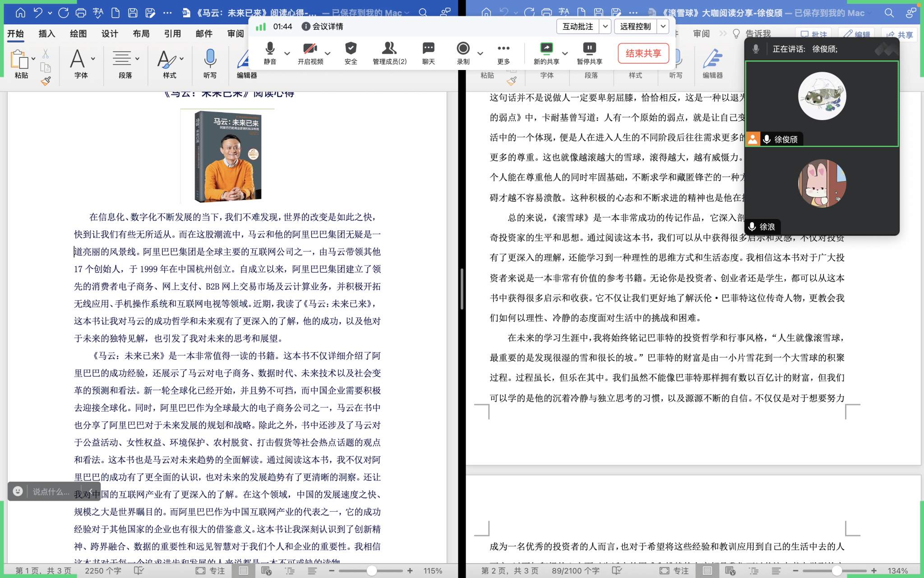Click the 远程控制 button
924x578 pixels.
(x=635, y=27)
